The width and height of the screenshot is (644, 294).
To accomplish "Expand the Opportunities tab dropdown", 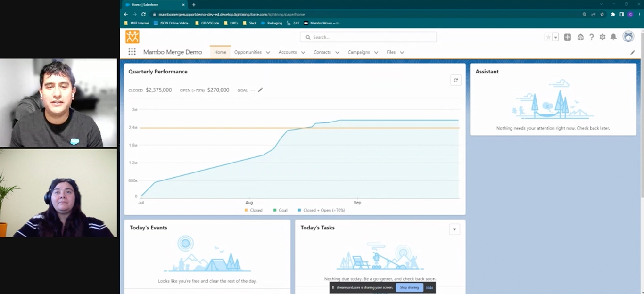I will tap(268, 53).
